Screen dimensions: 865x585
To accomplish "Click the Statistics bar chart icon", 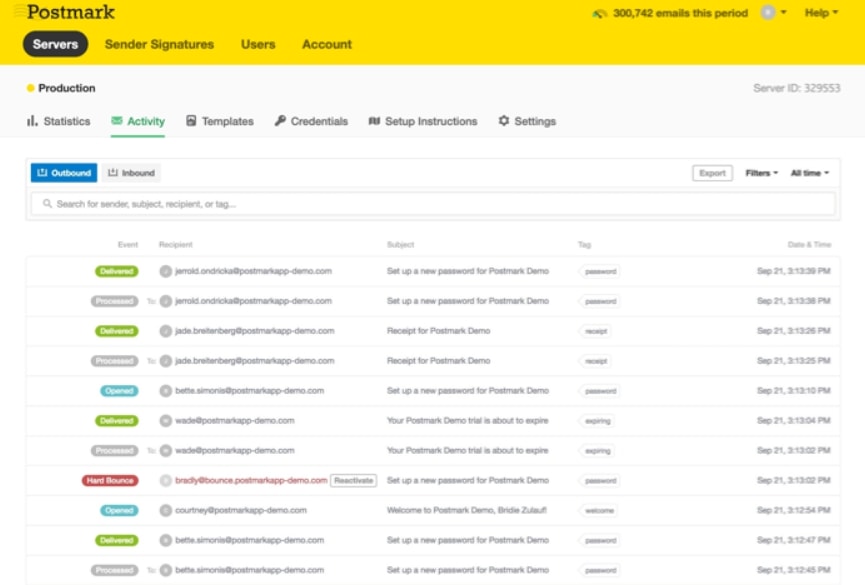I will coord(32,121).
